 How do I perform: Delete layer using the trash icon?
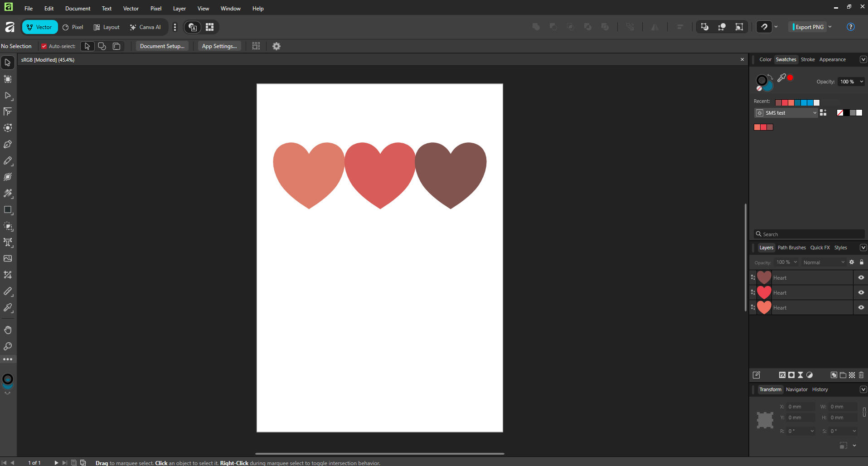click(x=861, y=375)
